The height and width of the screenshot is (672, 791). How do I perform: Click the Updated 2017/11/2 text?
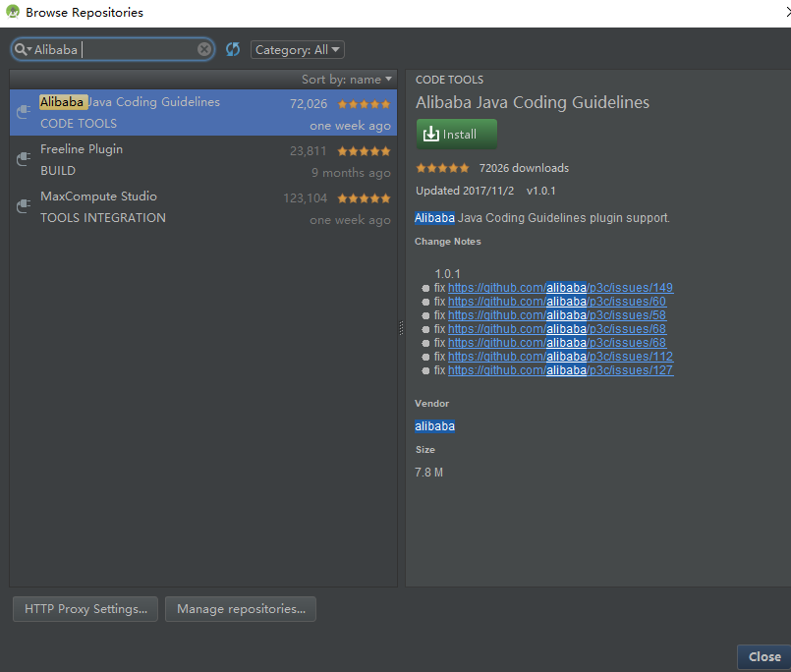(x=465, y=191)
